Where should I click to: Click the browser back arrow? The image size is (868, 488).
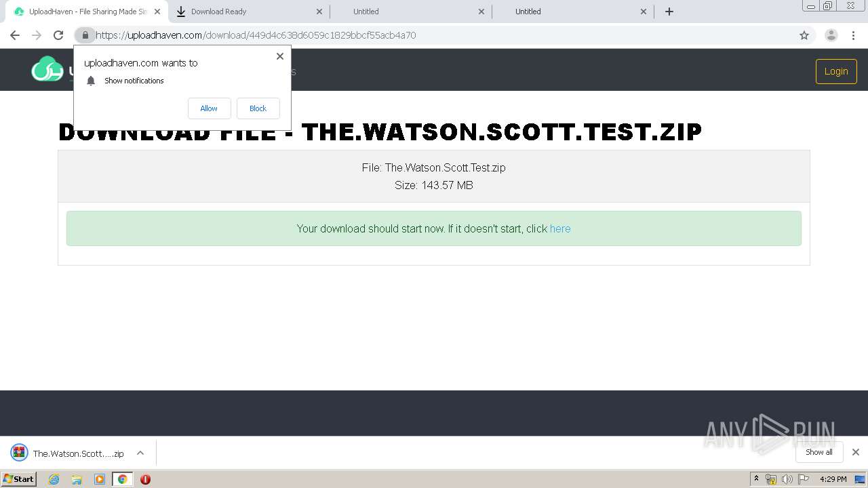coord(15,35)
